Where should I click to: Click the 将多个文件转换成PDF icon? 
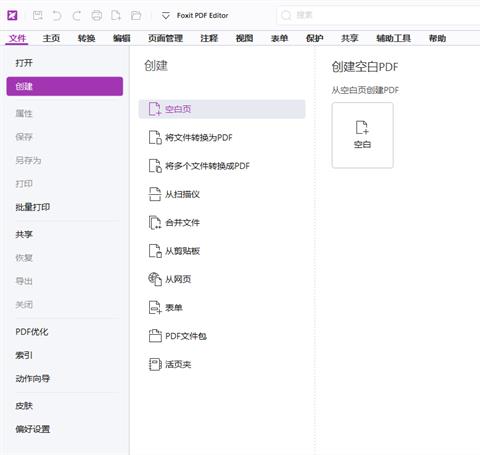pyautogui.click(x=155, y=166)
